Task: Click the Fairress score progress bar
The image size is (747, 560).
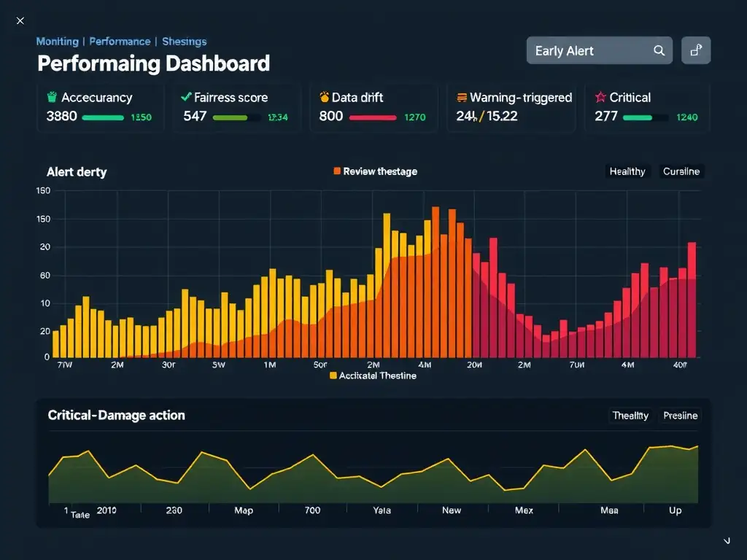Action: tap(237, 117)
